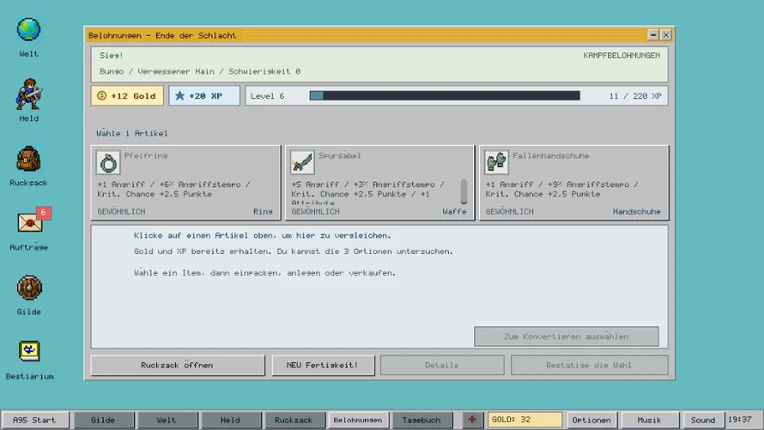Switch to the Gilde taskbar tab
Viewport: 764px width, 430px height.
pos(103,420)
